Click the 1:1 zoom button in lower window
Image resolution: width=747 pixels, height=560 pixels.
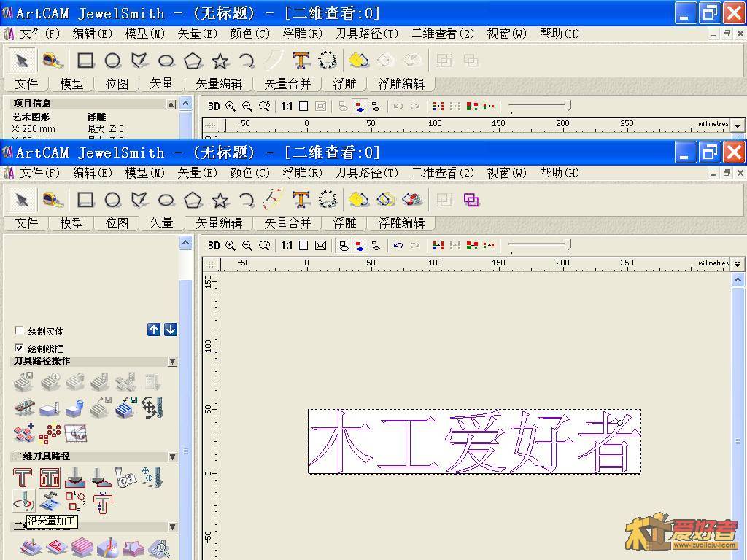point(286,246)
